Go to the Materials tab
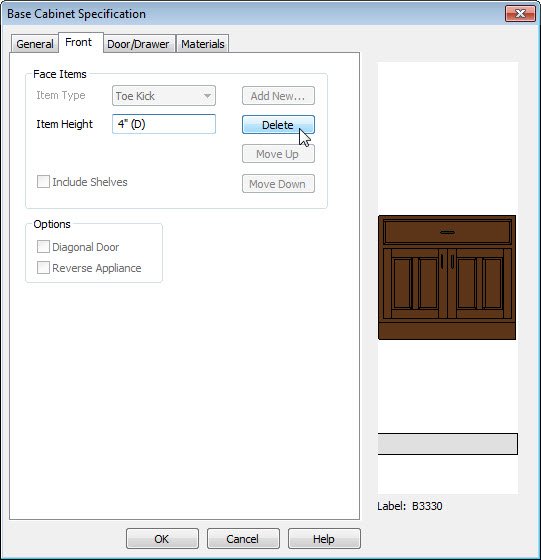The width and height of the screenshot is (541, 560). 202,44
